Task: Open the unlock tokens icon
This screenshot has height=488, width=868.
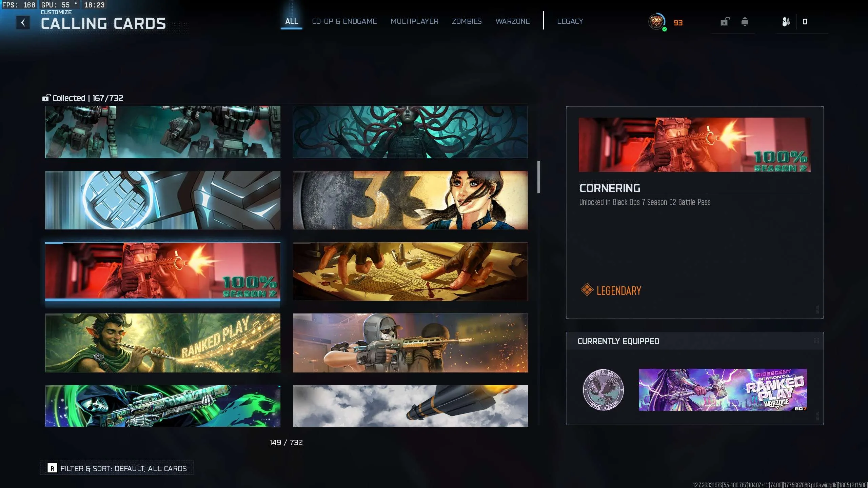Action: pyautogui.click(x=725, y=22)
